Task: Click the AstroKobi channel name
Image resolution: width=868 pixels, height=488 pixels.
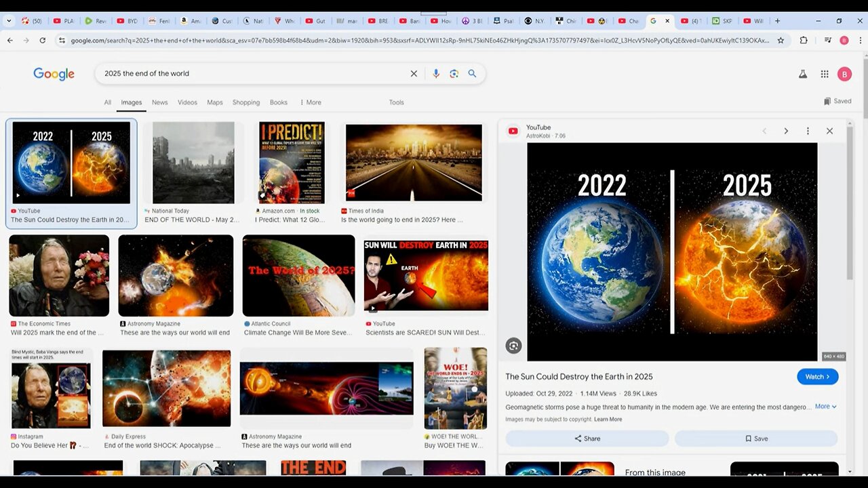Action: 540,136
